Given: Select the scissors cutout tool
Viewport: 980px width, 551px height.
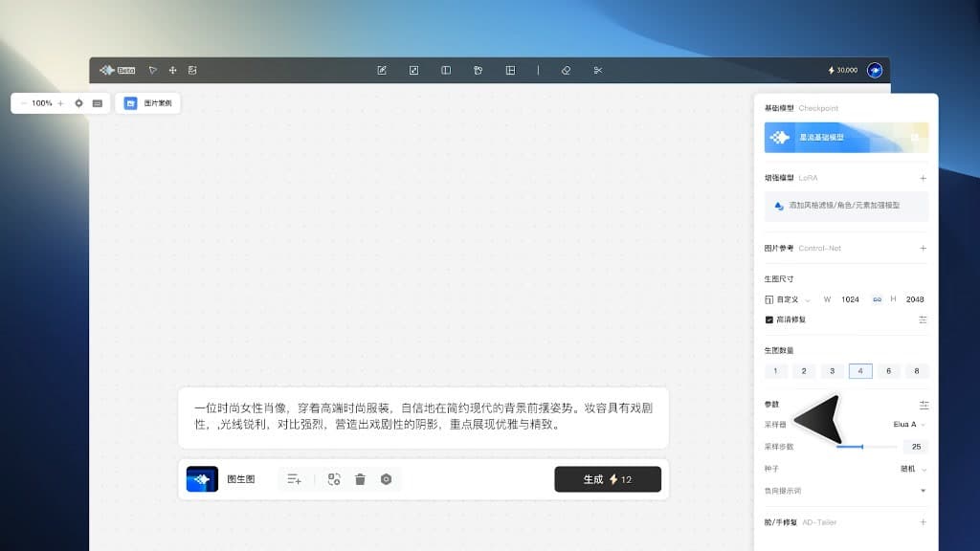Looking at the screenshot, I should point(598,70).
